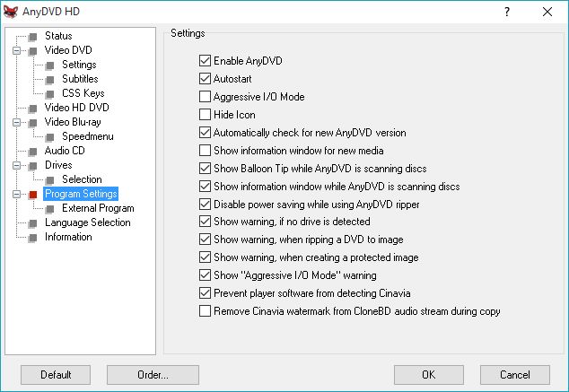This screenshot has width=569, height=392.
Task: Click the question mark help button
Action: click(507, 12)
